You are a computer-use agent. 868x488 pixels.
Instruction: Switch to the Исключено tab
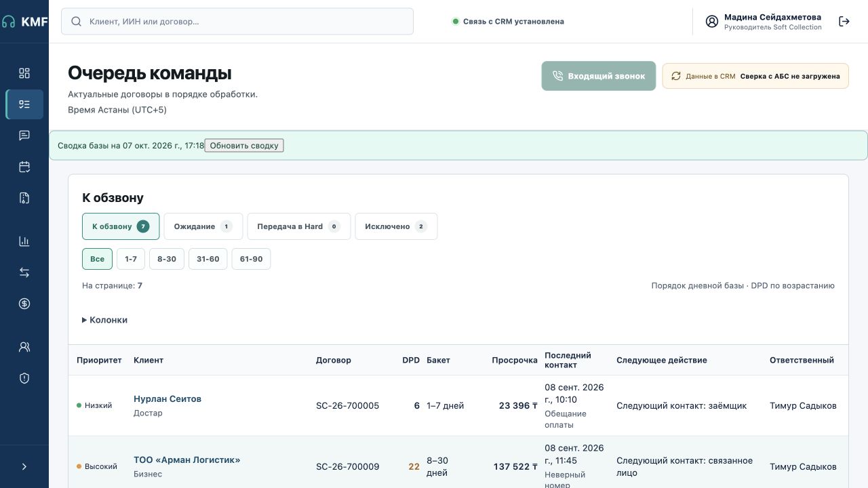click(396, 226)
